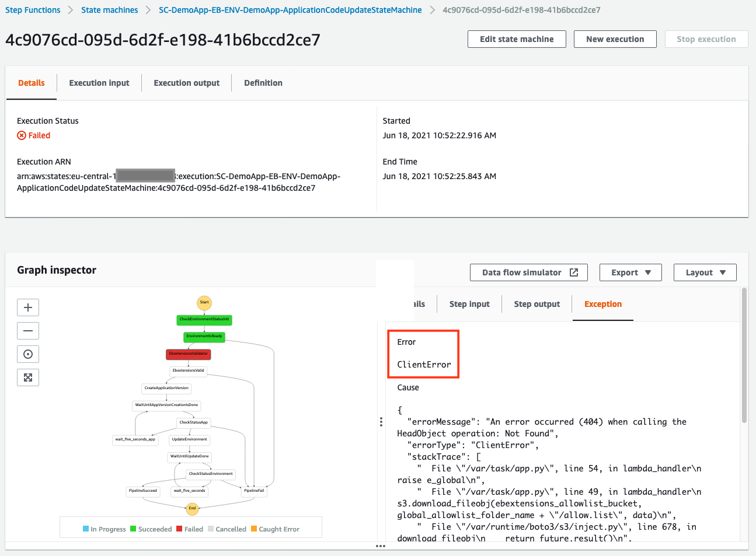The height and width of the screenshot is (556, 756).
Task: Zoom in on the graph with plus icon
Action: tap(28, 307)
